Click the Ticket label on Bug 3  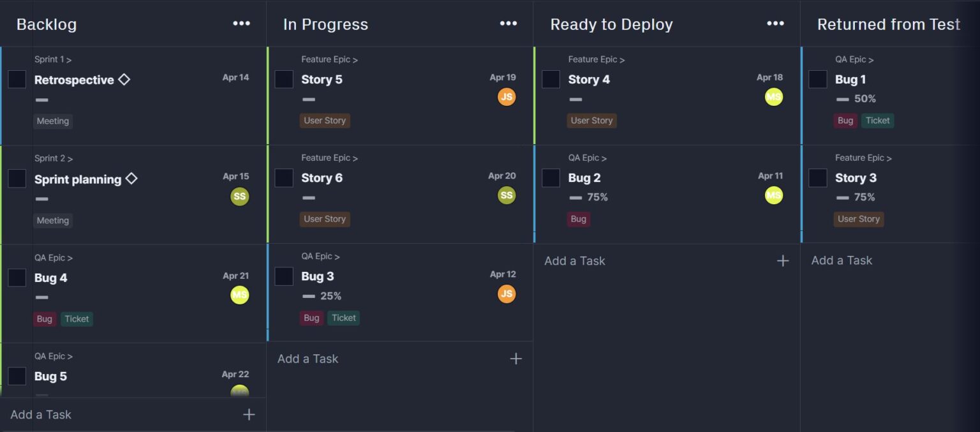point(343,318)
